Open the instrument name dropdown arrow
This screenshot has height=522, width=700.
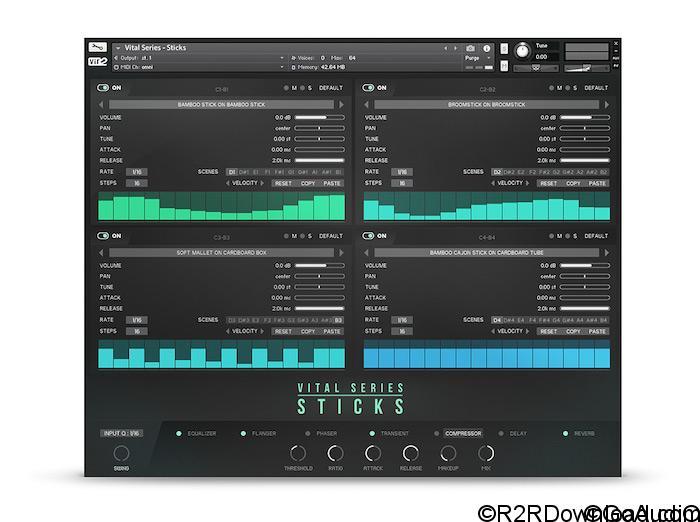click(x=118, y=48)
